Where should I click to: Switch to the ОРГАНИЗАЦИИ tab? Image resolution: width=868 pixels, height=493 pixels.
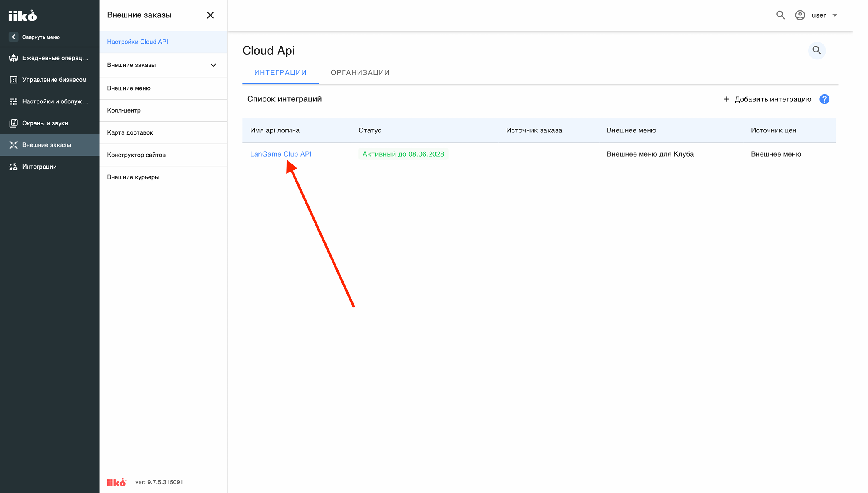coord(360,73)
